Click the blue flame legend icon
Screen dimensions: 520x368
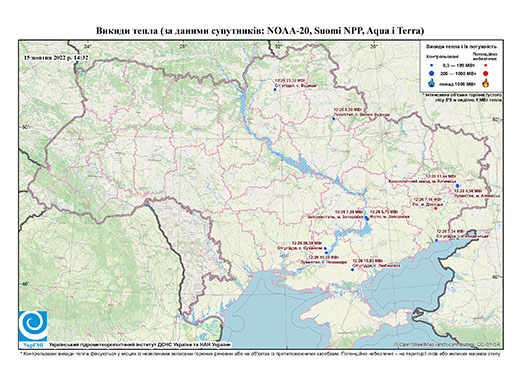pyautogui.click(x=431, y=83)
